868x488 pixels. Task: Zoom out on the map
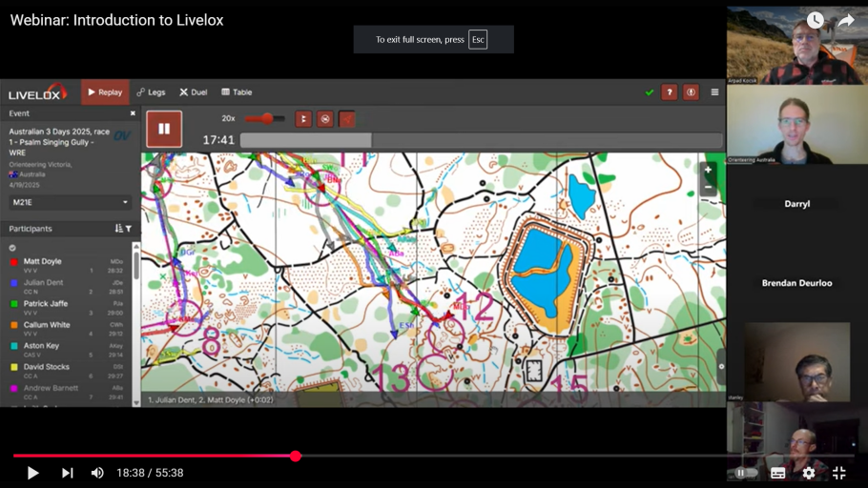click(708, 188)
